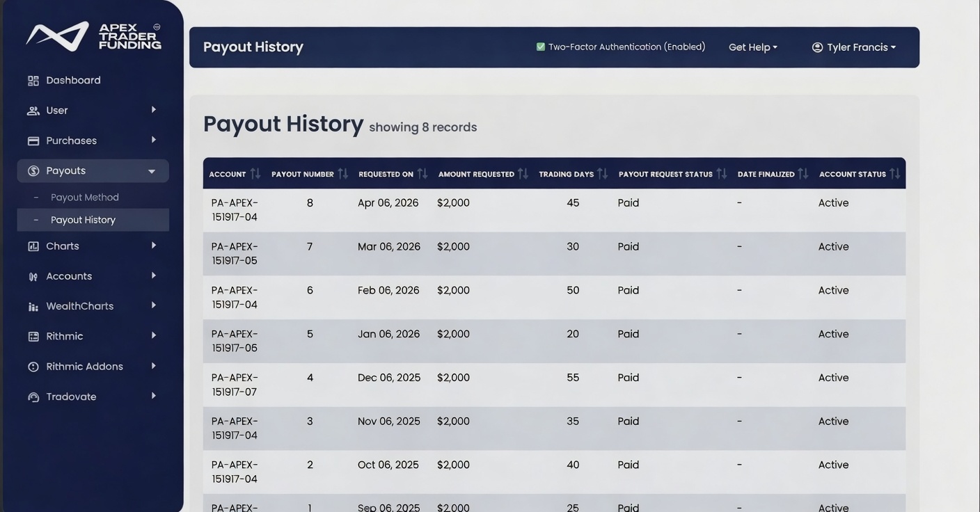Click account PA-APEX-151917-05 cell

pyautogui.click(x=235, y=254)
